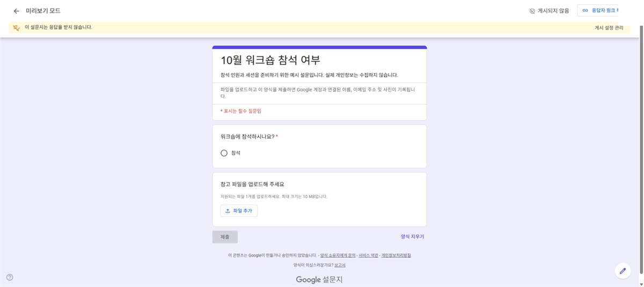Copy the respondent link (응답자 링크)
Viewport: 644px width, 287px height.
(x=597, y=11)
